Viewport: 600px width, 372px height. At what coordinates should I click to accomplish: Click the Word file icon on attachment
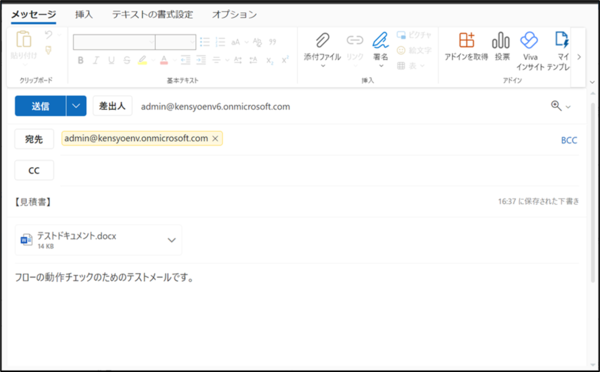[x=26, y=240]
